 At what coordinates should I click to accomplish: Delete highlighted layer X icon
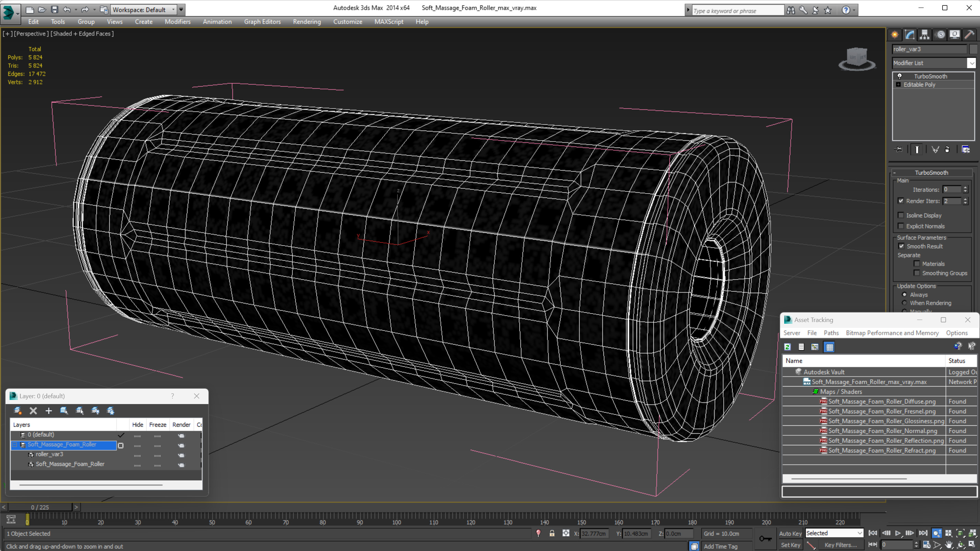pos(33,411)
